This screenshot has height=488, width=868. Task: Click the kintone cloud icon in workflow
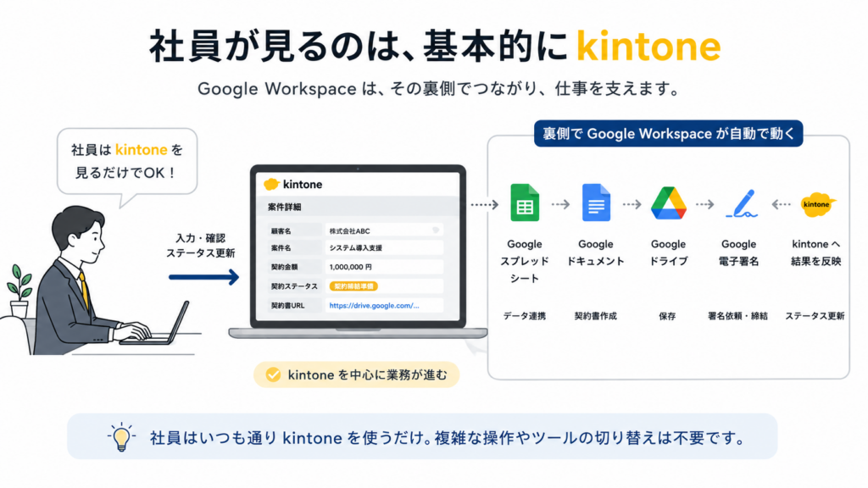(817, 205)
